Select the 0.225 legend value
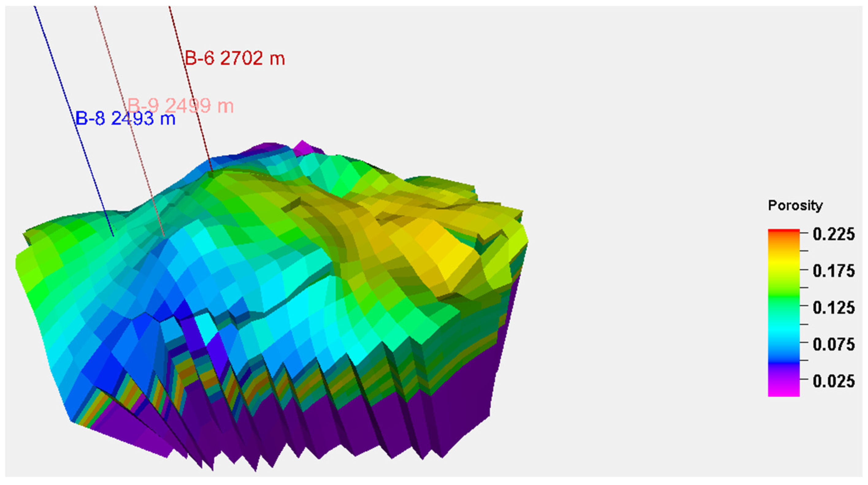Viewport: 868px width, 485px height. click(833, 234)
